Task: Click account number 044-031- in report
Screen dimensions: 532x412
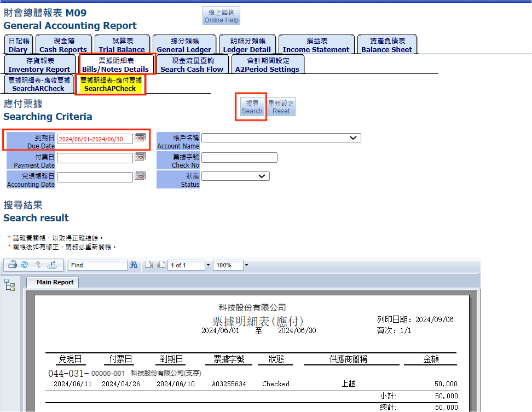Action: coord(69,374)
